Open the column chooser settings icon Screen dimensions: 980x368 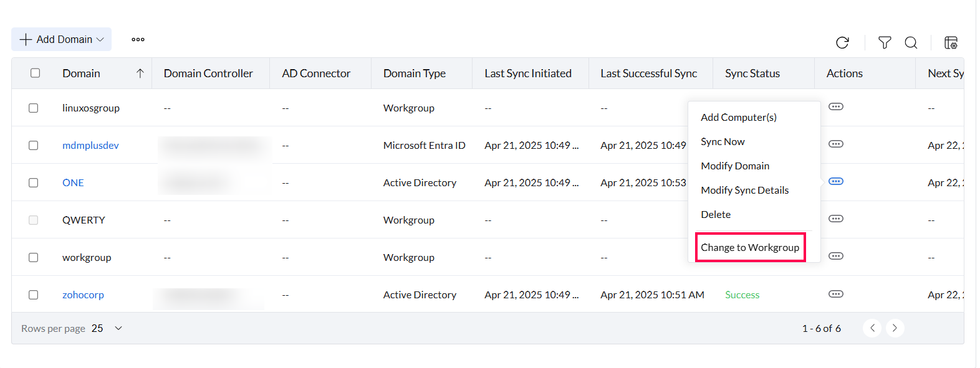tap(951, 42)
